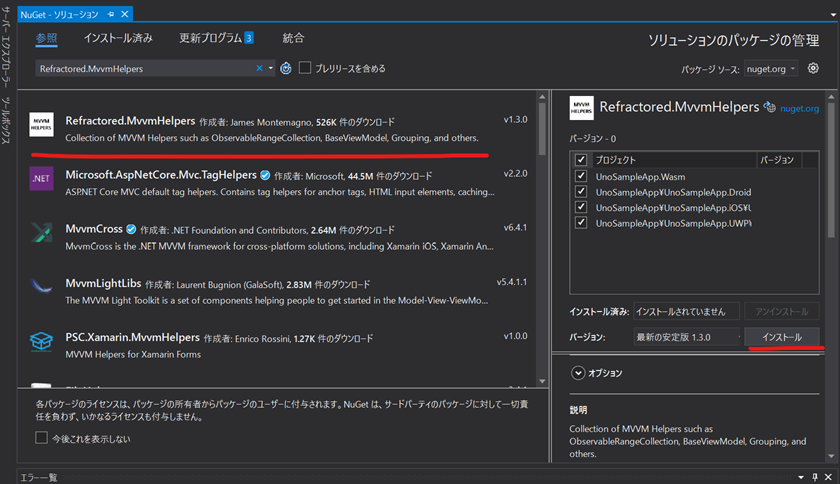Viewport: 840px width, 484px height.
Task: Click the detail pane vertical scrollbar
Action: pos(831,276)
